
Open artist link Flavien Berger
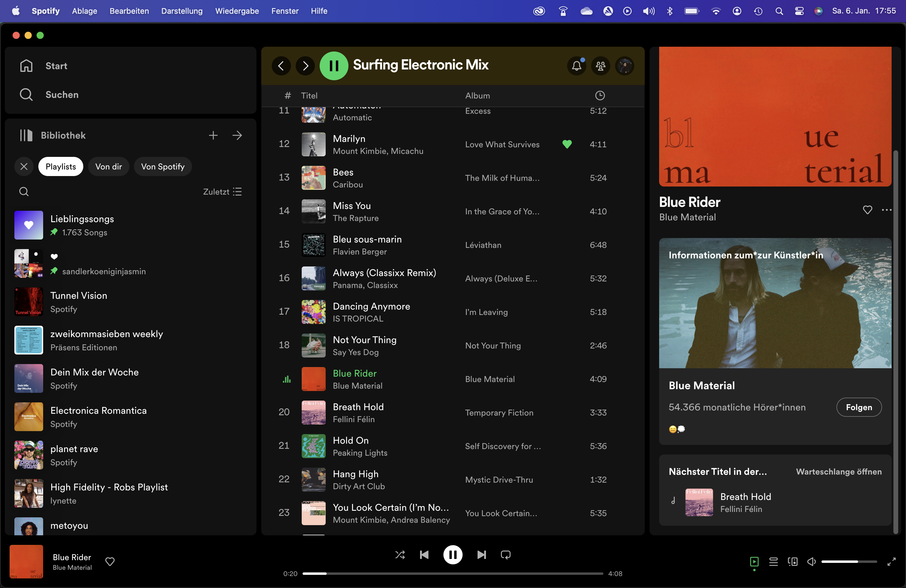(360, 252)
